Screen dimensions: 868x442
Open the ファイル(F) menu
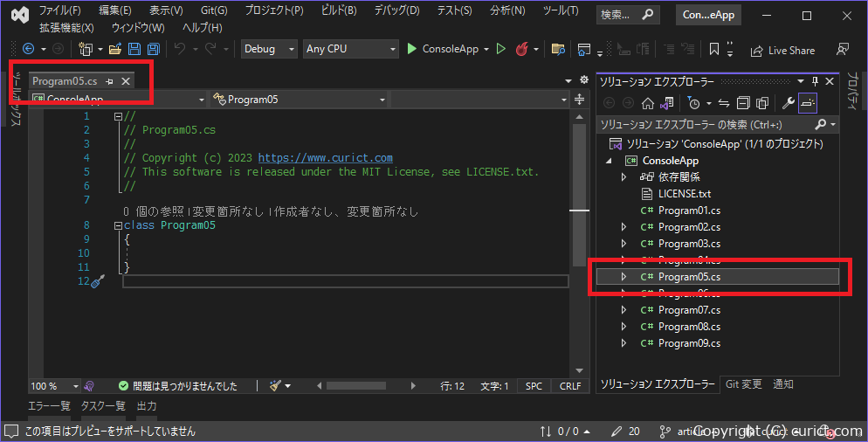tap(59, 10)
